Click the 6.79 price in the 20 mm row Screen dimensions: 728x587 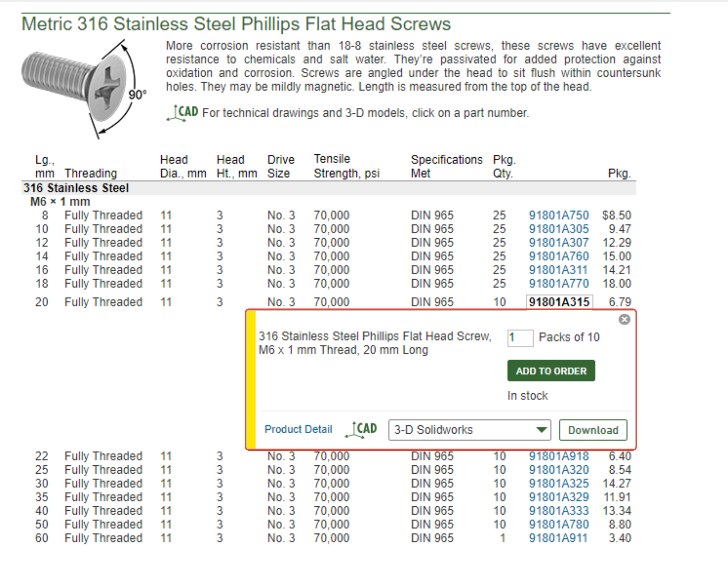(620, 302)
